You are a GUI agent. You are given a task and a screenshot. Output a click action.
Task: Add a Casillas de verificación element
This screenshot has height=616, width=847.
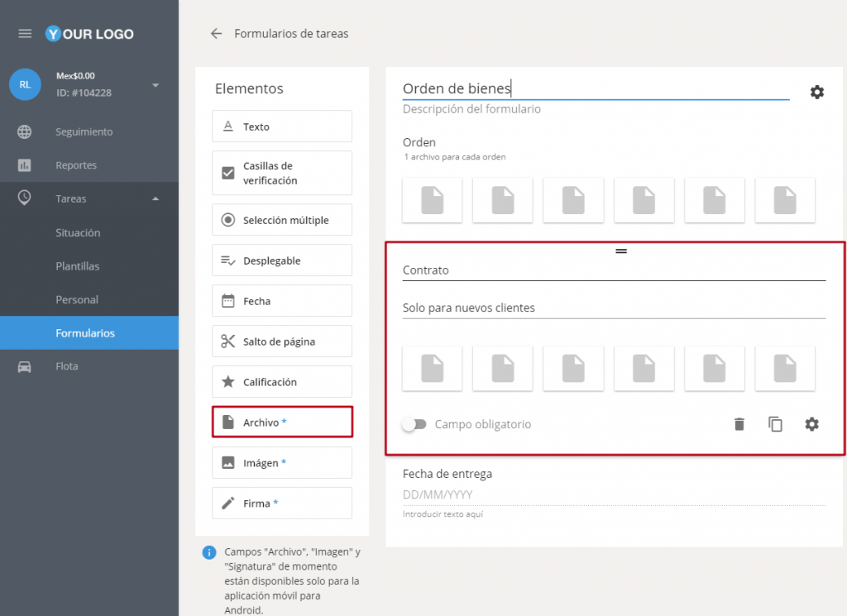tap(282, 173)
